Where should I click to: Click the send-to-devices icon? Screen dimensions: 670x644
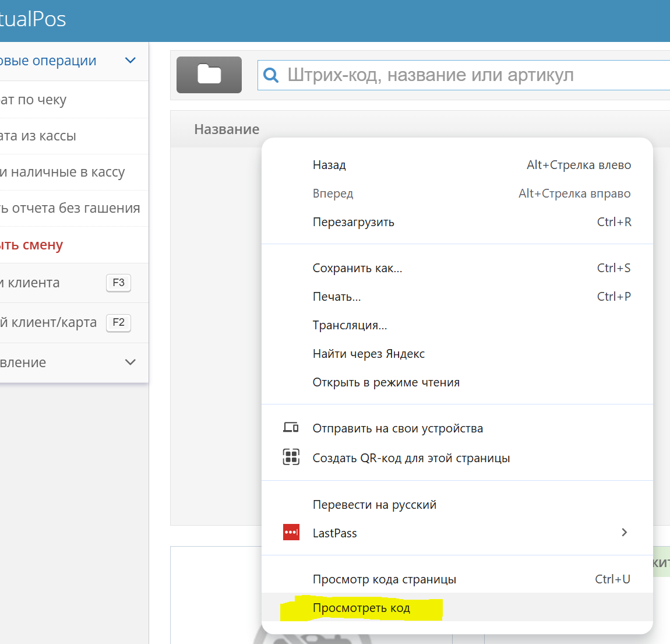point(291,428)
